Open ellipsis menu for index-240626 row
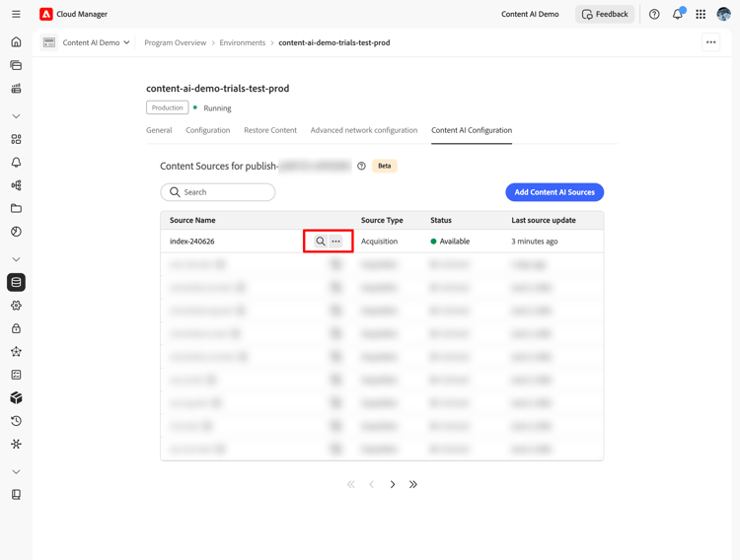Viewport: 740px width, 560px height. (335, 242)
